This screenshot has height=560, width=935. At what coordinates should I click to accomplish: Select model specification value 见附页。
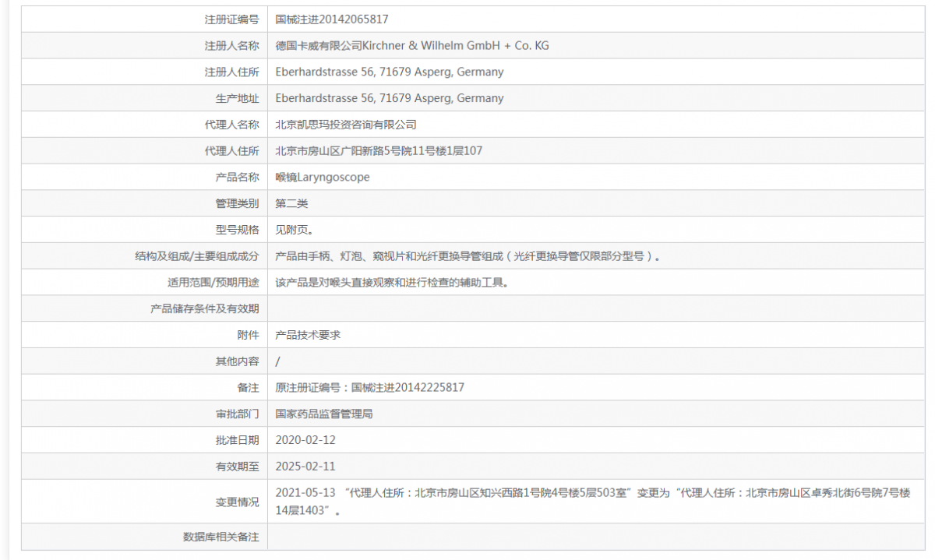click(295, 230)
